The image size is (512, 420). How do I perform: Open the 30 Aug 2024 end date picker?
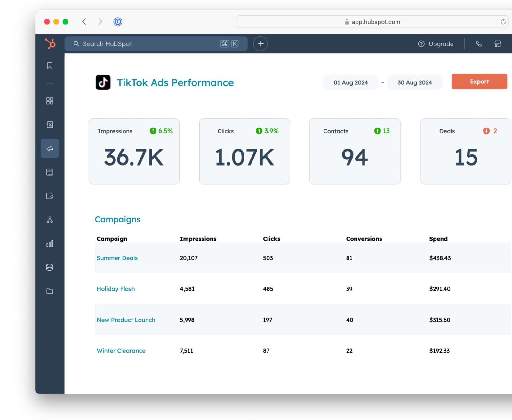click(415, 82)
